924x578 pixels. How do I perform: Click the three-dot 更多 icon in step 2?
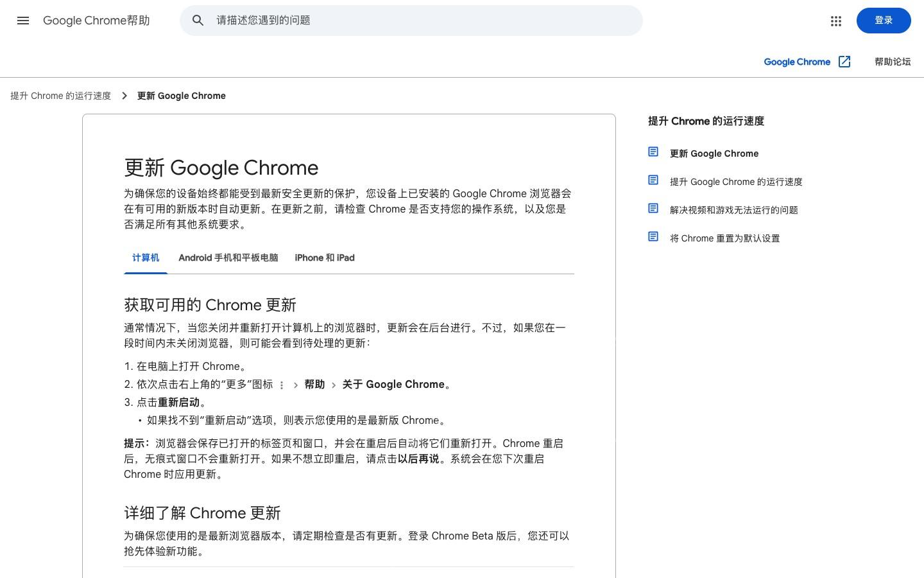pyautogui.click(x=281, y=385)
